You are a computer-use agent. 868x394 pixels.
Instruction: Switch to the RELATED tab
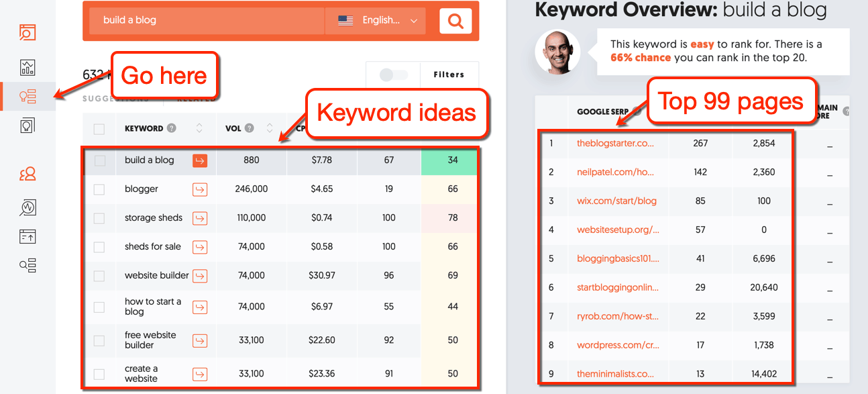pos(195,97)
